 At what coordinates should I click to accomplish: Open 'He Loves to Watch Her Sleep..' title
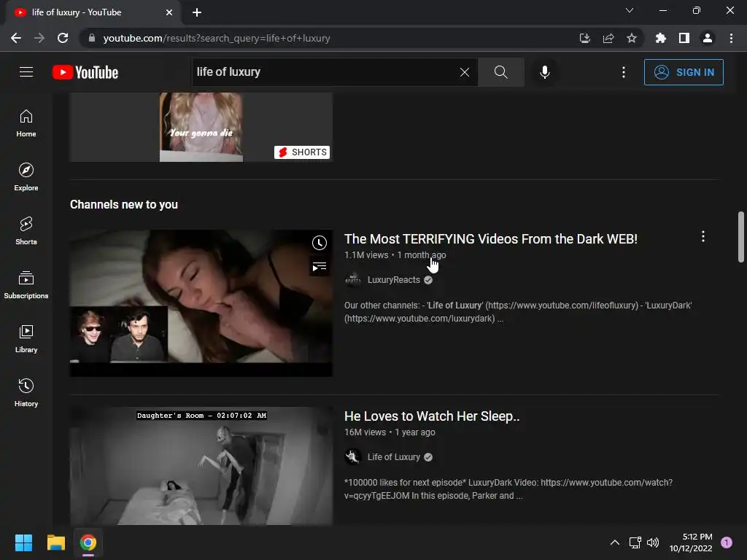432,416
